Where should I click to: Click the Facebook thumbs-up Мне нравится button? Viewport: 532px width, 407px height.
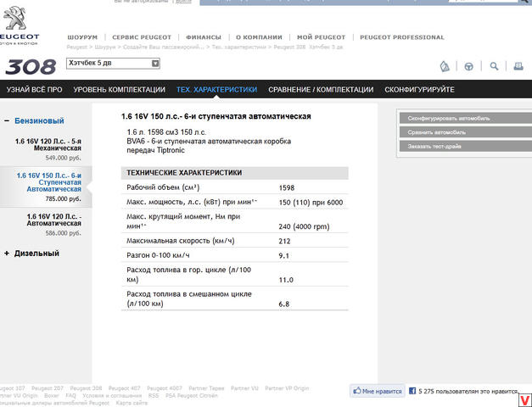point(378,391)
